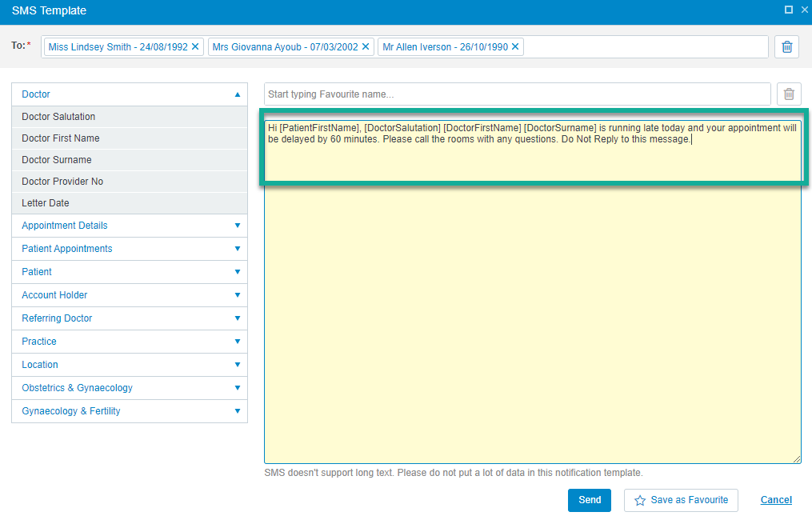Screen dimensions: 812x516
Task: Expand Referring Doctor section
Action: click(x=130, y=318)
